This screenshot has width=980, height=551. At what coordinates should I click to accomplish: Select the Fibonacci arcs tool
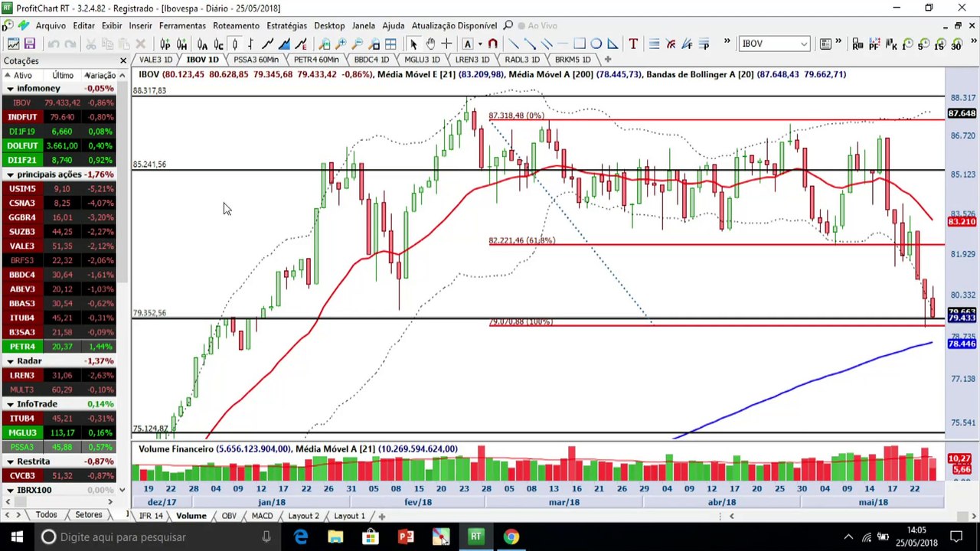point(671,44)
